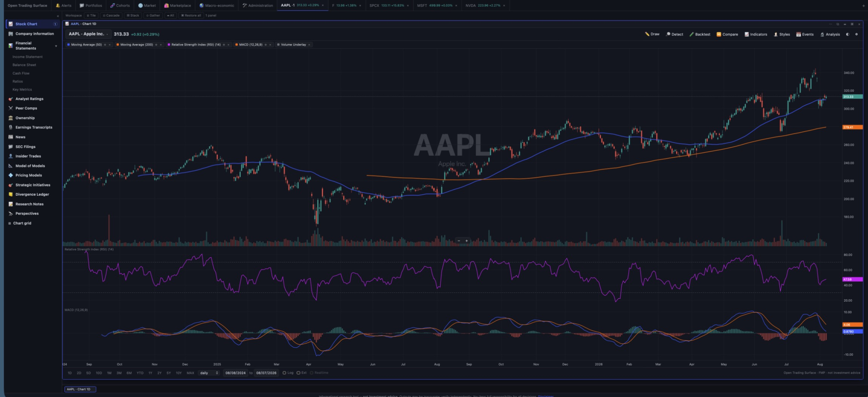Click the Tile workspace button
The height and width of the screenshot is (397, 868).
click(x=91, y=16)
